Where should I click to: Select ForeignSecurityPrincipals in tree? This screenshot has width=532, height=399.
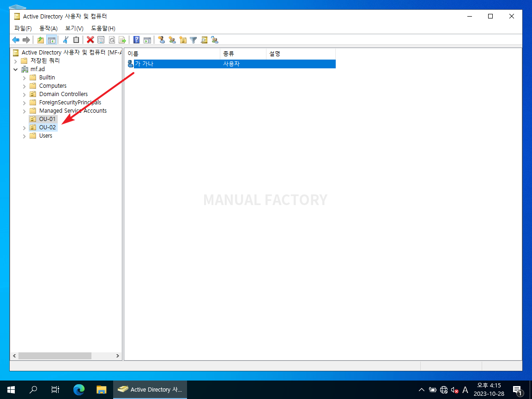coord(70,103)
